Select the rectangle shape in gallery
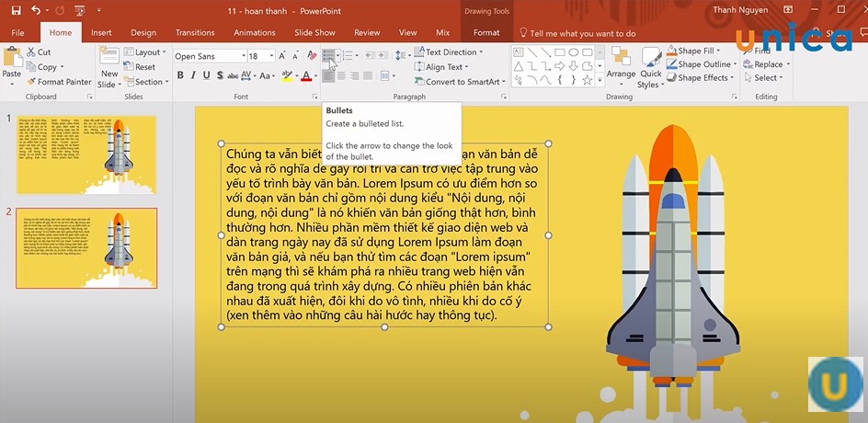Screen dimensions: 868x423 coord(560,52)
